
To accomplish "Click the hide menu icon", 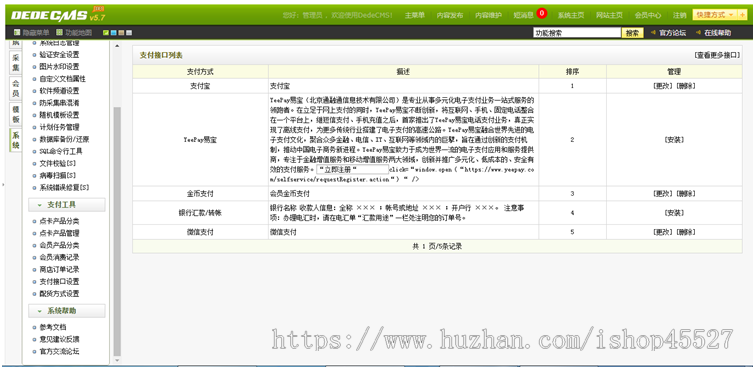I will (x=17, y=33).
